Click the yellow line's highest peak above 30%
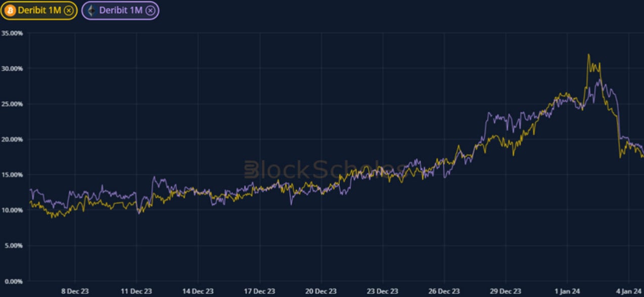 [588, 55]
